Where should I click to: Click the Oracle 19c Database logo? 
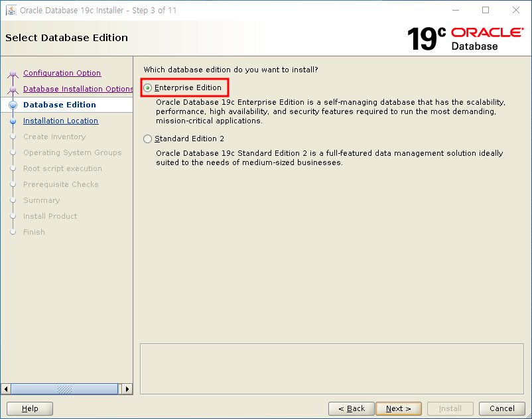coord(465,38)
